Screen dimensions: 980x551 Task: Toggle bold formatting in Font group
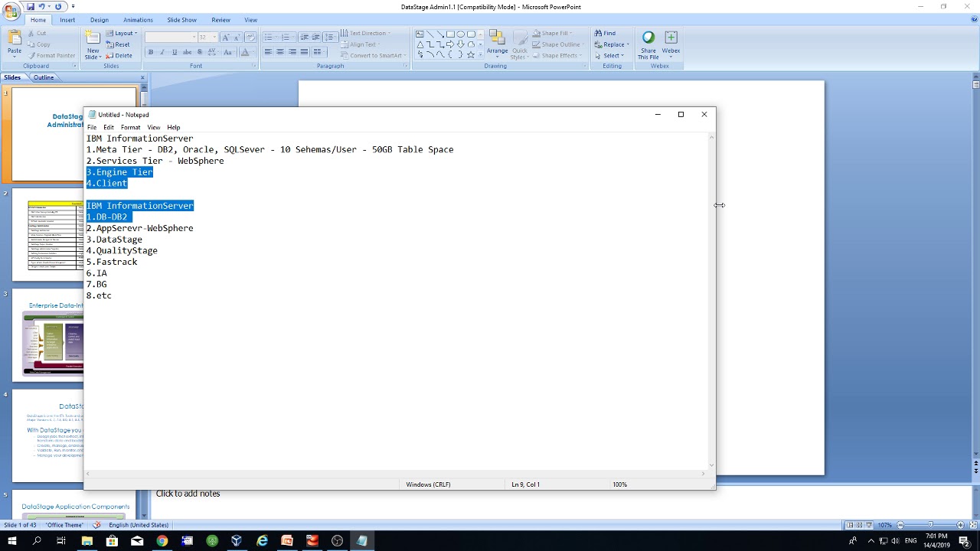tap(151, 52)
